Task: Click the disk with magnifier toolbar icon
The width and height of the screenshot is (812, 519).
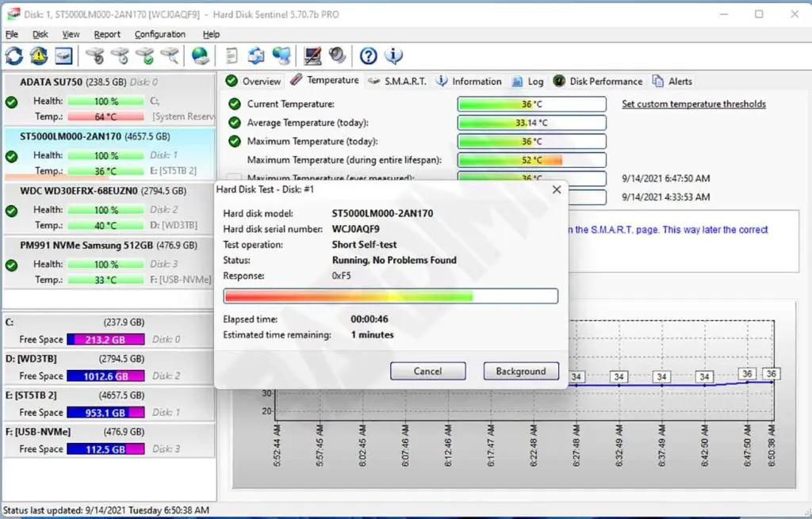Action: [170, 55]
